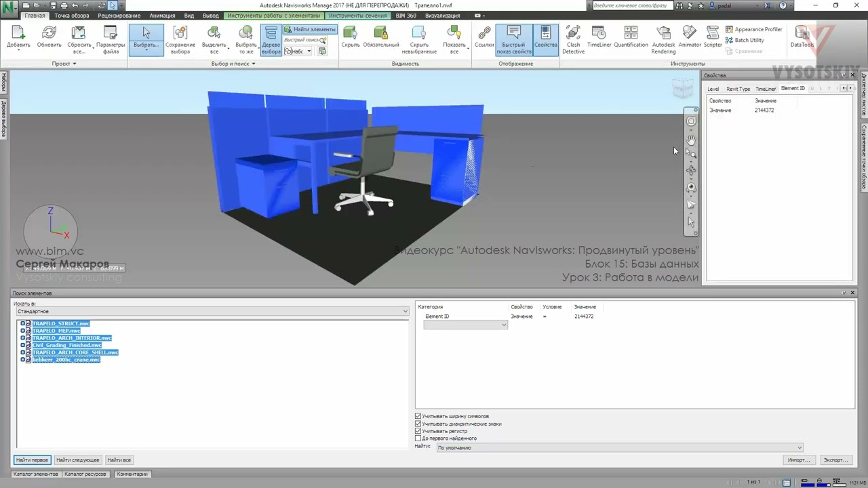Click the Сохранение выбора icon
The height and width of the screenshot is (488, 868).
point(180,33)
